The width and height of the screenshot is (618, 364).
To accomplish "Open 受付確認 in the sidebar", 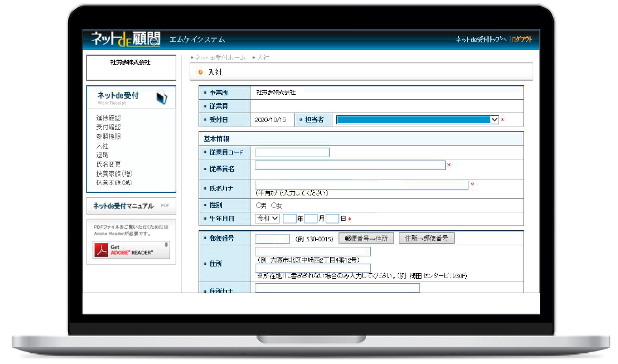I will pos(108,127).
